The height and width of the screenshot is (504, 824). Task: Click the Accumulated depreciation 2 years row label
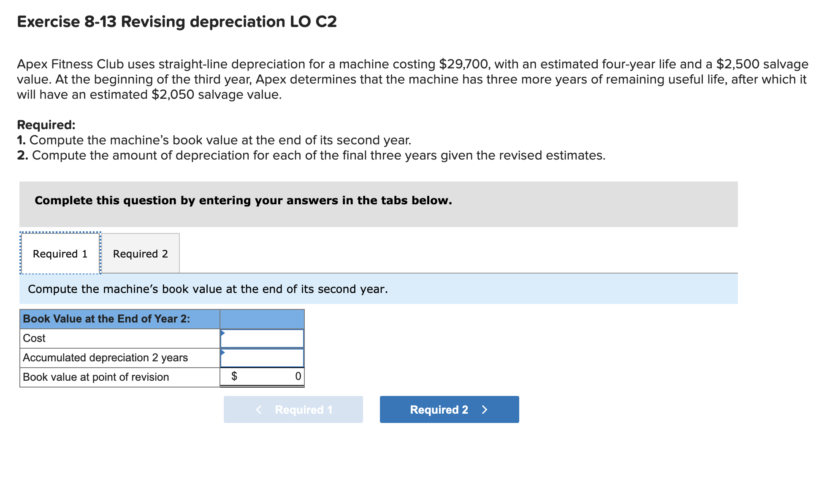click(105, 358)
